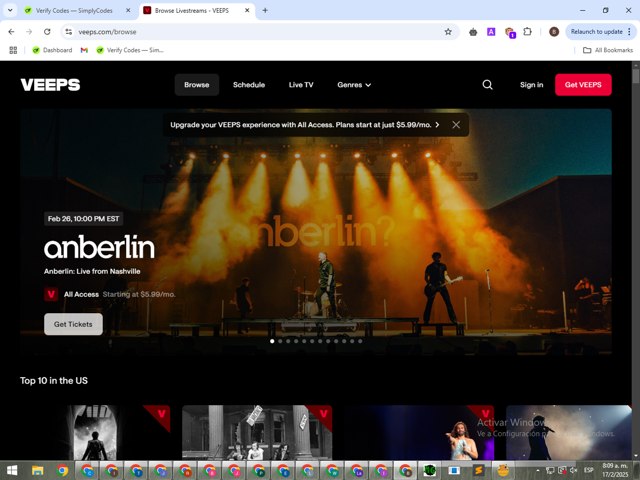Expand the tab search dropdown
The height and width of the screenshot is (480, 640).
10,11
